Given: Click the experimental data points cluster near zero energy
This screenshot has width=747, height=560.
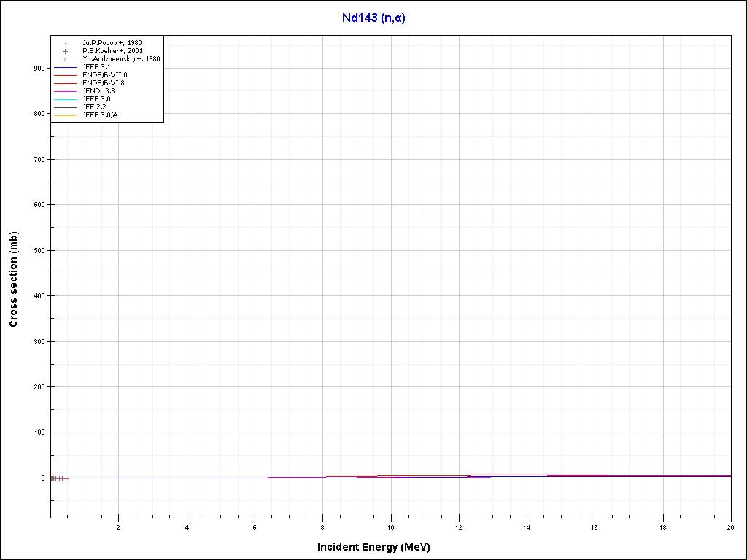Looking at the screenshot, I should 58,478.
